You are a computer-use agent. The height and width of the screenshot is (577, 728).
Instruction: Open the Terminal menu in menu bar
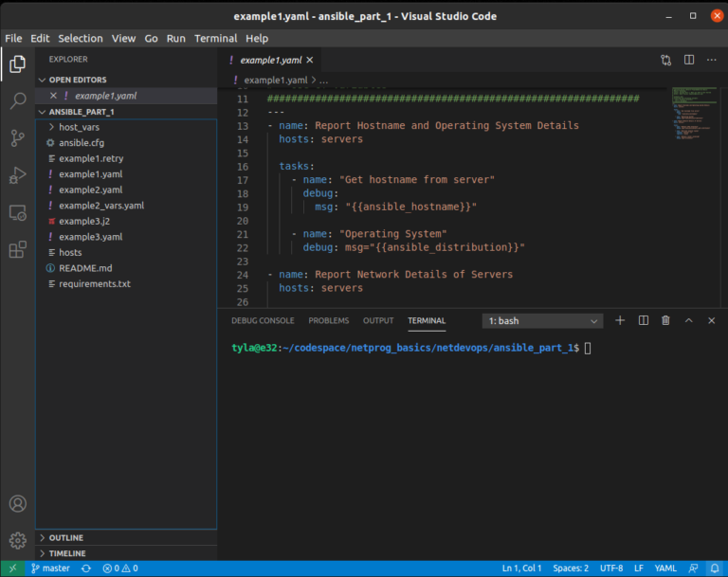(215, 38)
